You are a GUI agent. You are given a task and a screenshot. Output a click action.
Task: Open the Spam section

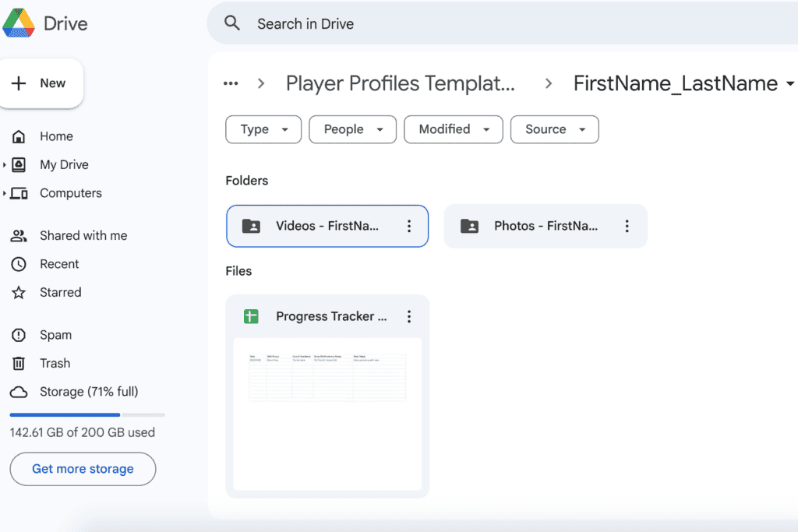click(56, 335)
